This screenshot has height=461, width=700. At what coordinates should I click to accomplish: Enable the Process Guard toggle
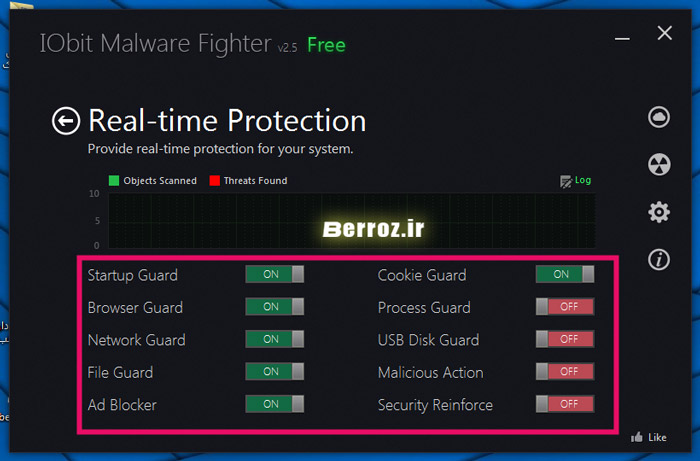565,307
